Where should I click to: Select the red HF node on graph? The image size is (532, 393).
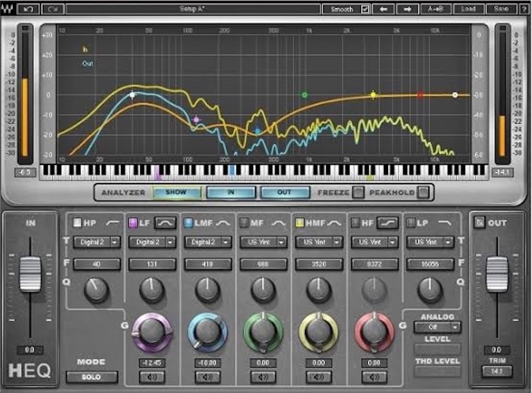pyautogui.click(x=420, y=95)
